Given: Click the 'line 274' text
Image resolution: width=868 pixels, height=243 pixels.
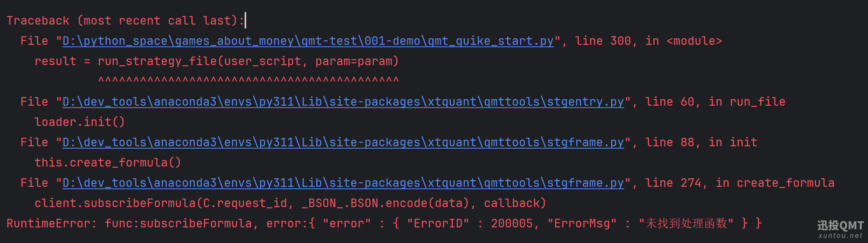Looking at the screenshot, I should pos(673,183).
